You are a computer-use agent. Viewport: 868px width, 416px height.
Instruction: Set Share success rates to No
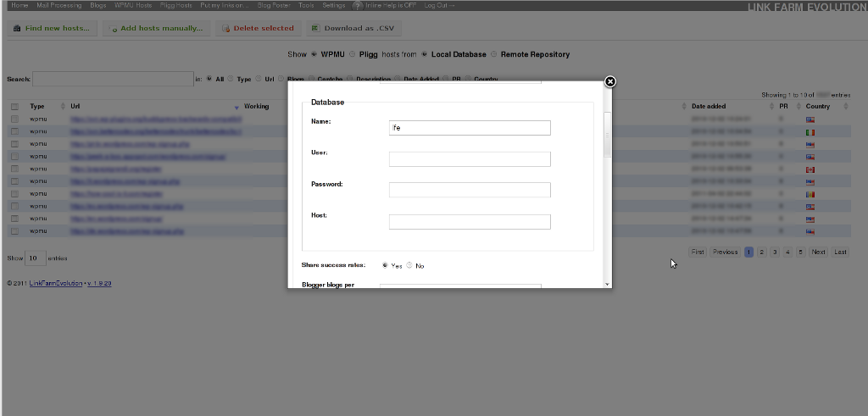pyautogui.click(x=409, y=265)
